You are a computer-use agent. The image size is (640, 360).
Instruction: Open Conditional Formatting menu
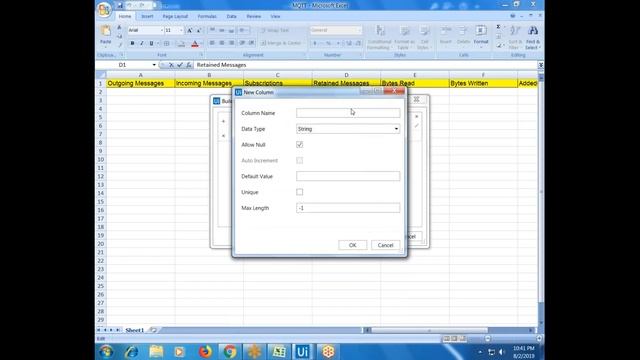coord(380,37)
